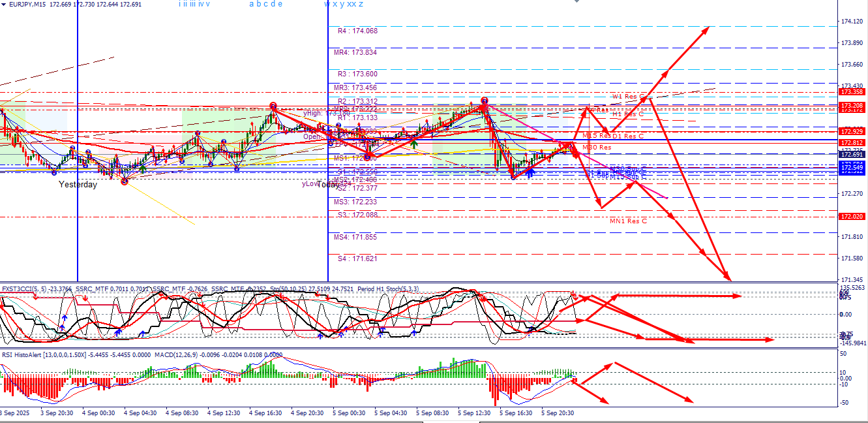Select the 'S3 : 172.088' support label
The height and width of the screenshot is (423, 868).
(357, 215)
